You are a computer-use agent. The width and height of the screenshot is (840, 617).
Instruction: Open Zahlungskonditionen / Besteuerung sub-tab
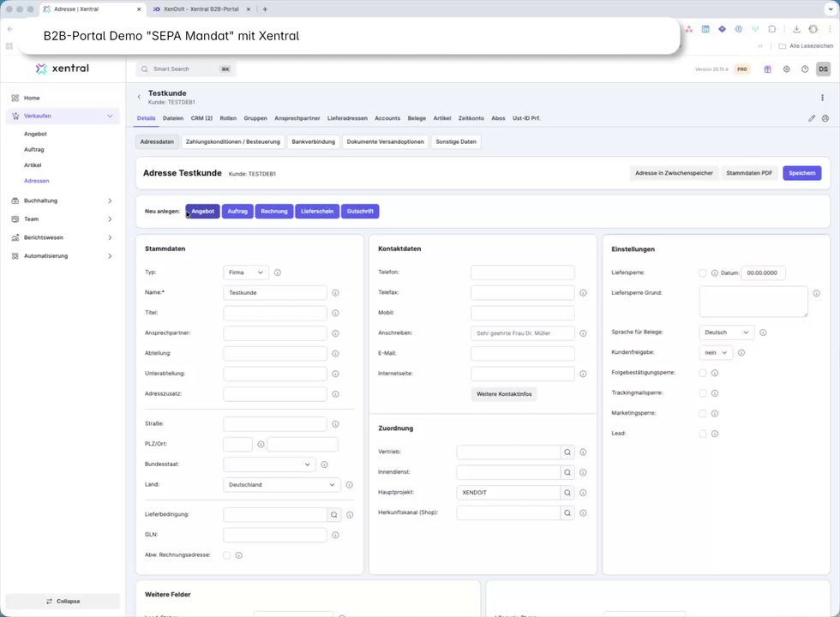pyautogui.click(x=232, y=142)
